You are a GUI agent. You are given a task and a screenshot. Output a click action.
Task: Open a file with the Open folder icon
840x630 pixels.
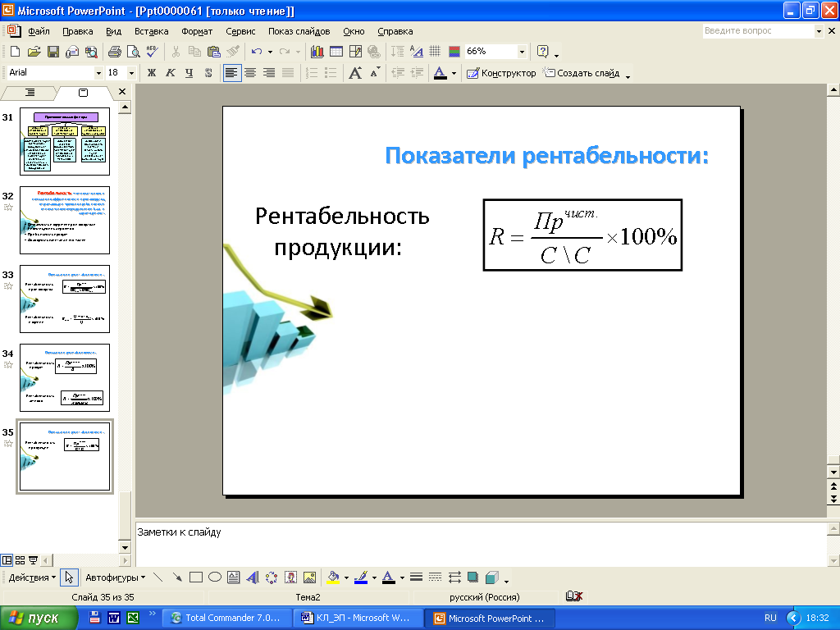point(34,52)
